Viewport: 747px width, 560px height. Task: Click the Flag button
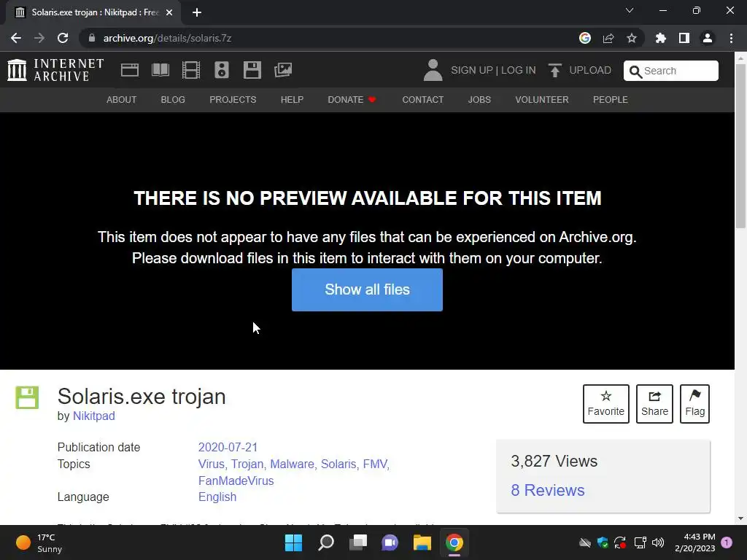[x=694, y=404]
